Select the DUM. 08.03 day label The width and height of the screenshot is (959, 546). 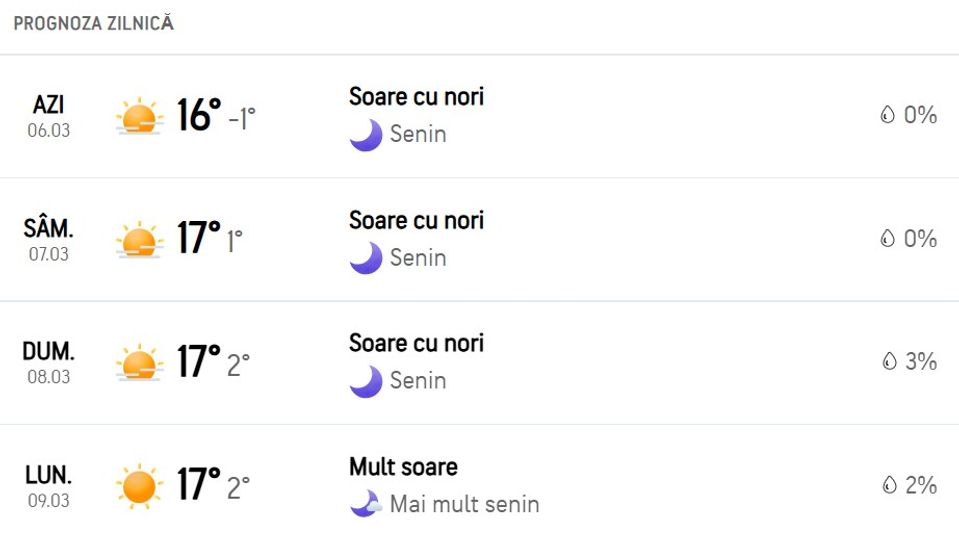(x=48, y=363)
